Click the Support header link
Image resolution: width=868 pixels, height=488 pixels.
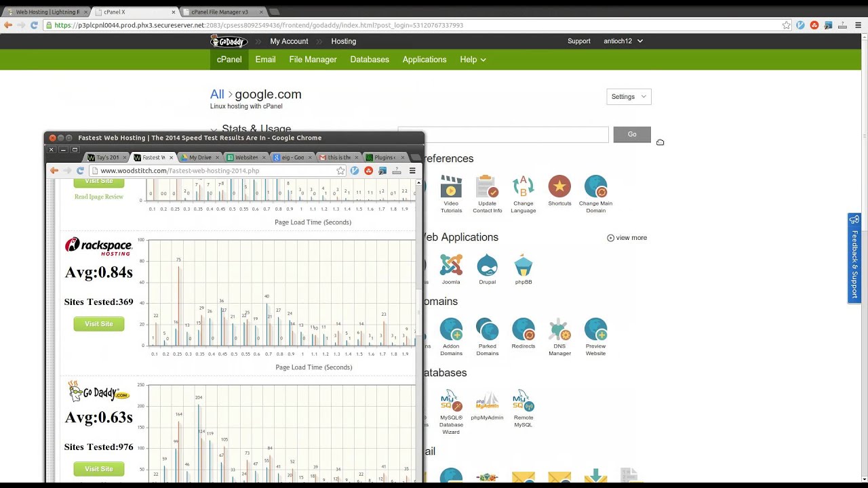(x=579, y=41)
